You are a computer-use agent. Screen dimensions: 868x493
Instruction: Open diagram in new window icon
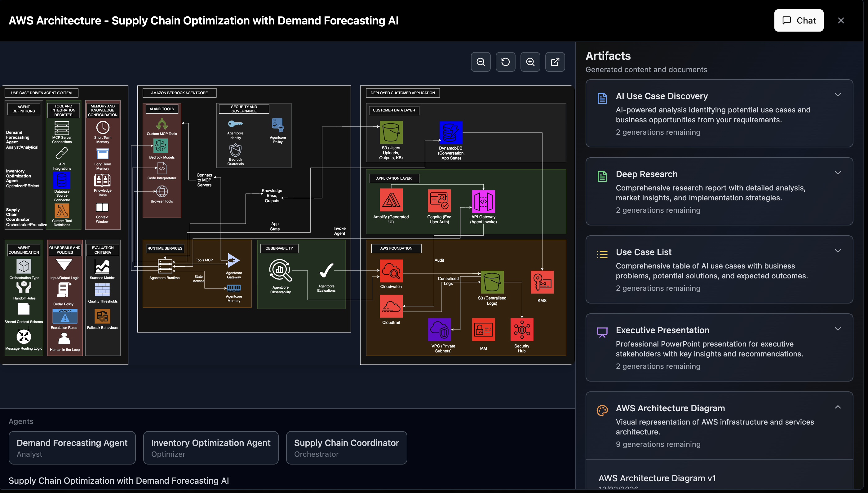[x=555, y=62]
